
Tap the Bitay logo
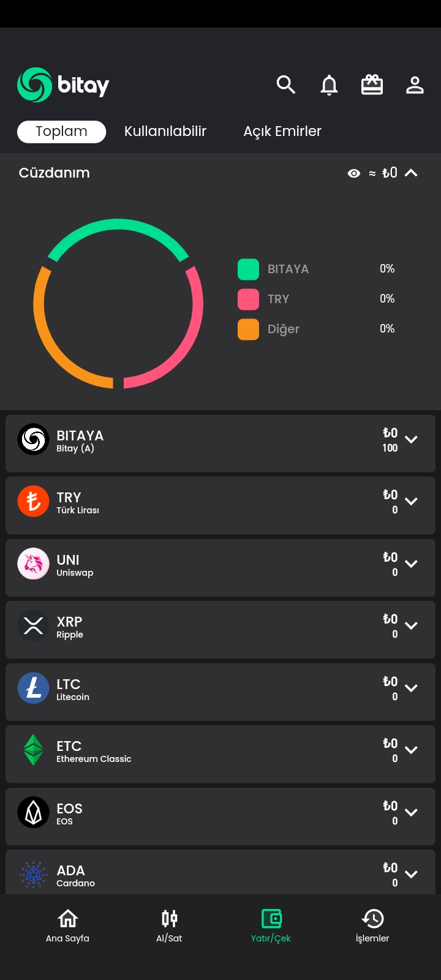[x=63, y=85]
